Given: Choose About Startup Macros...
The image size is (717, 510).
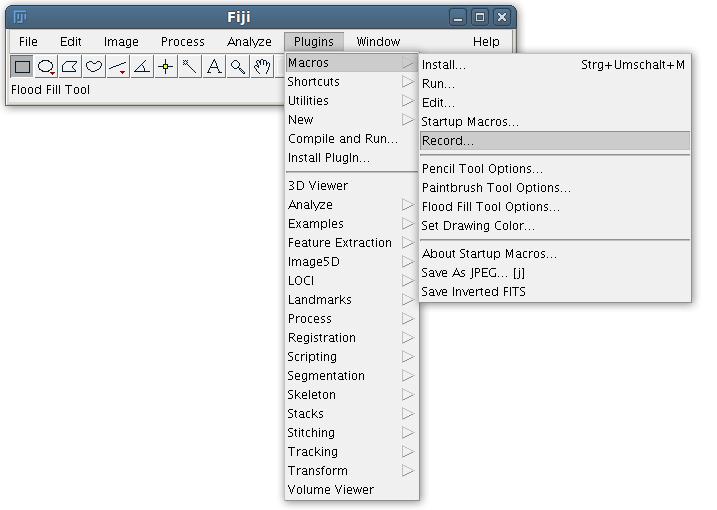Looking at the screenshot, I should tap(555, 254).
